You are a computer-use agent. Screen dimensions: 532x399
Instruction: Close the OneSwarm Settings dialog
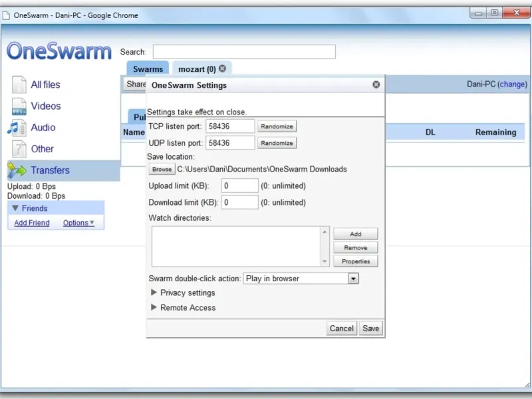tap(376, 84)
